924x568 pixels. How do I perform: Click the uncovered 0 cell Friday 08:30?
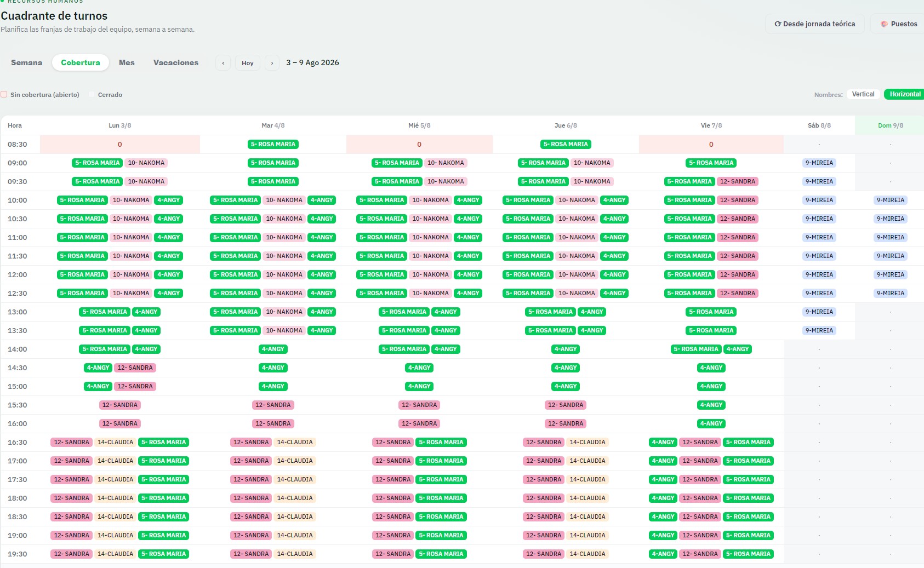tap(711, 145)
